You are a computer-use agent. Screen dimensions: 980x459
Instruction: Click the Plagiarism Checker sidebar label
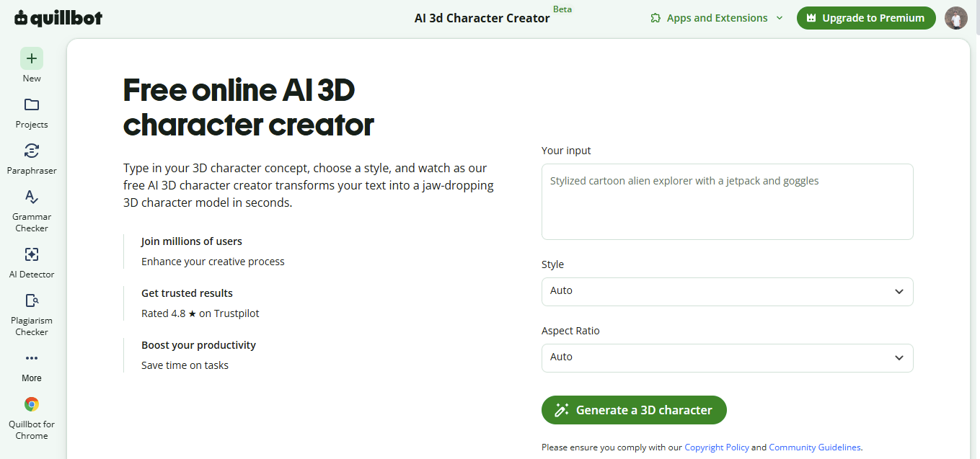tap(32, 326)
